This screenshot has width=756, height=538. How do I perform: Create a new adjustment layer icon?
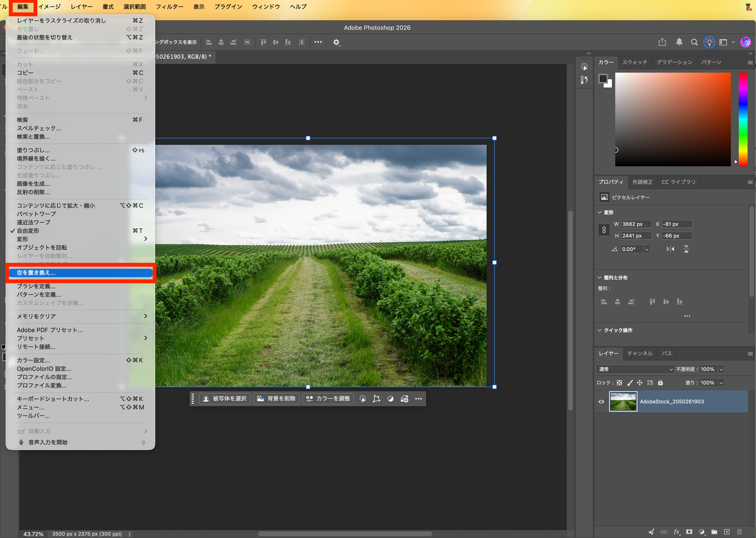702,532
